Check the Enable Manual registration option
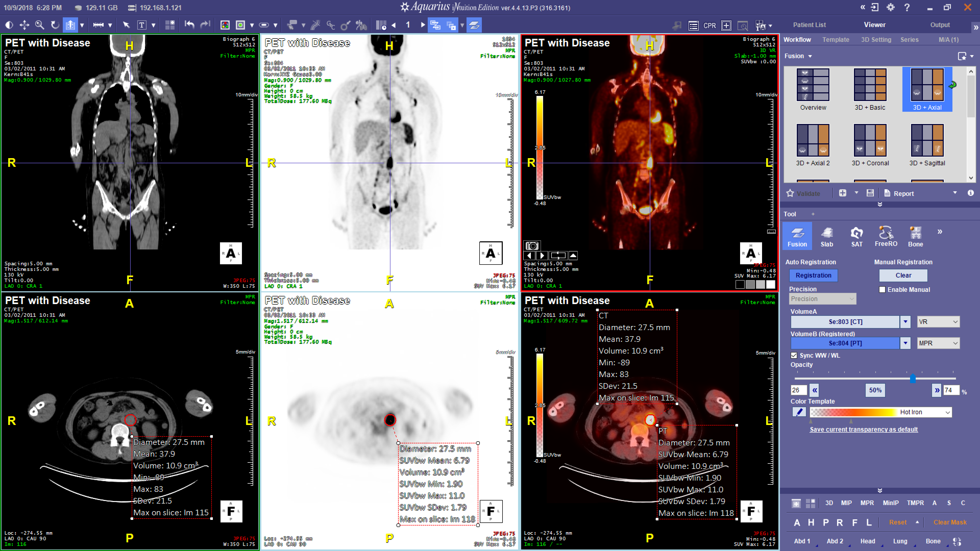The width and height of the screenshot is (980, 551). tap(882, 289)
